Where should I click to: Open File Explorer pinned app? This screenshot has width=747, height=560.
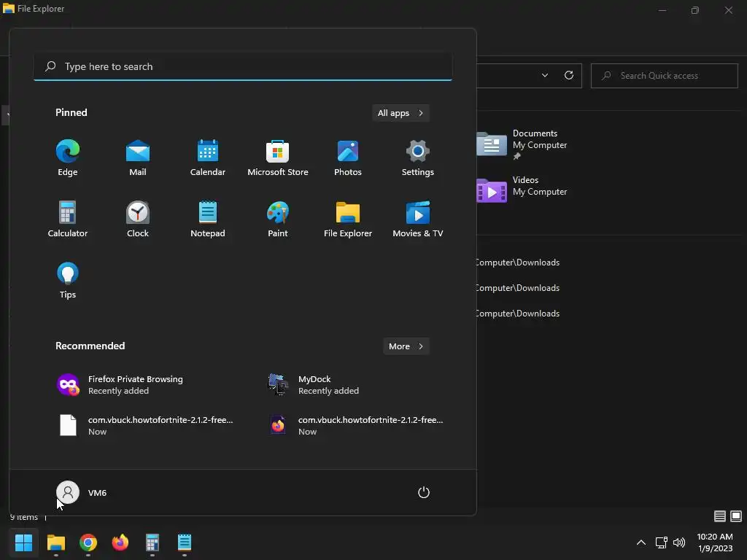coord(348,219)
